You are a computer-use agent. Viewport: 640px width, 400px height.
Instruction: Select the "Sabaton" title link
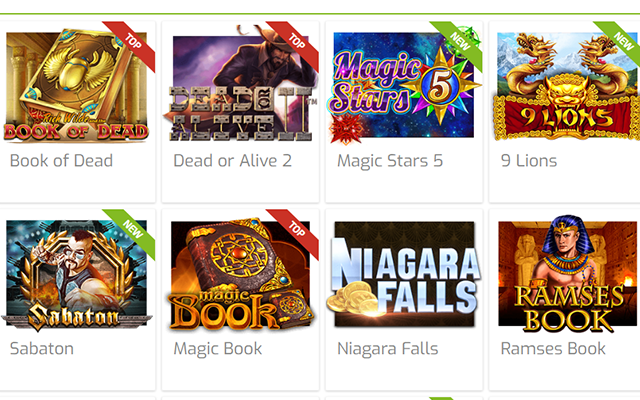[42, 349]
